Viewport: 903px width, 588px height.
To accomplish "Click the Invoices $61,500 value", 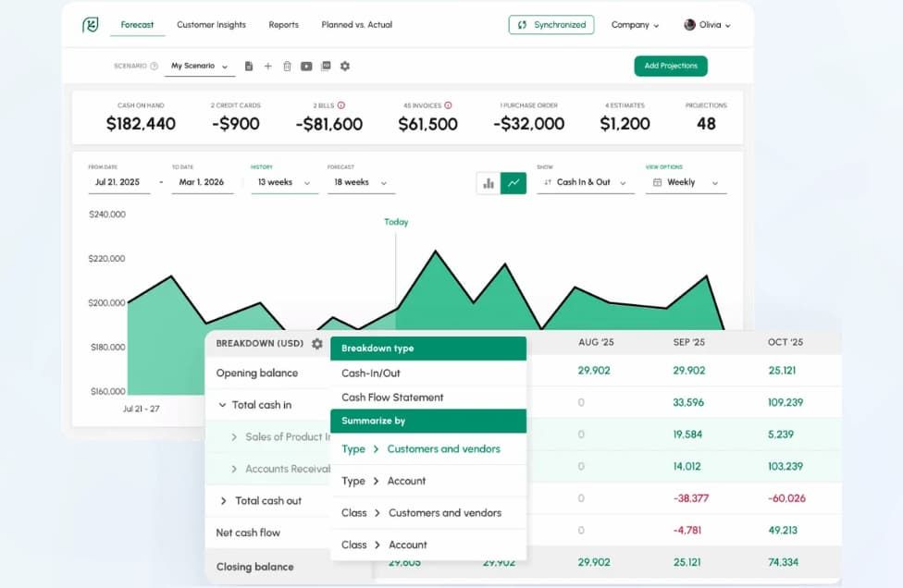I will 427,124.
